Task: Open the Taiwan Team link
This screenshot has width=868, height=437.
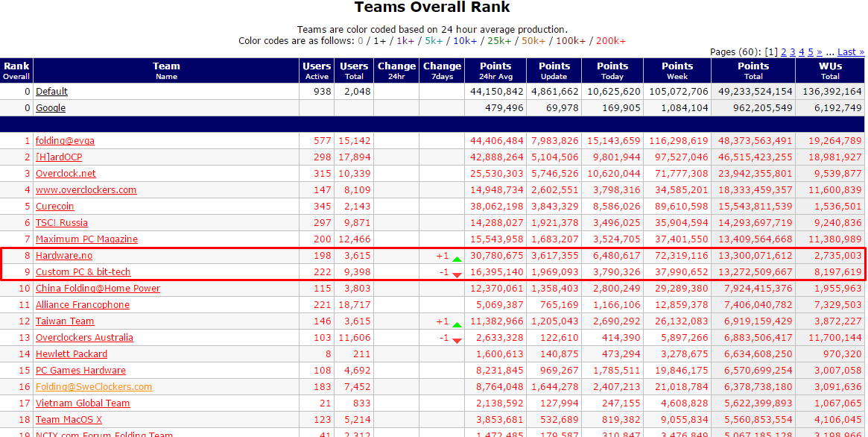Action: click(65, 321)
